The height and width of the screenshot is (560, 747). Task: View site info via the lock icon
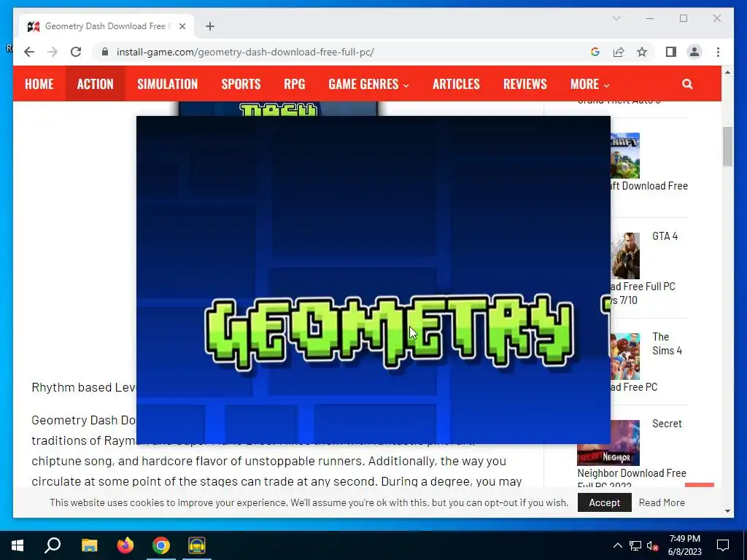point(105,52)
